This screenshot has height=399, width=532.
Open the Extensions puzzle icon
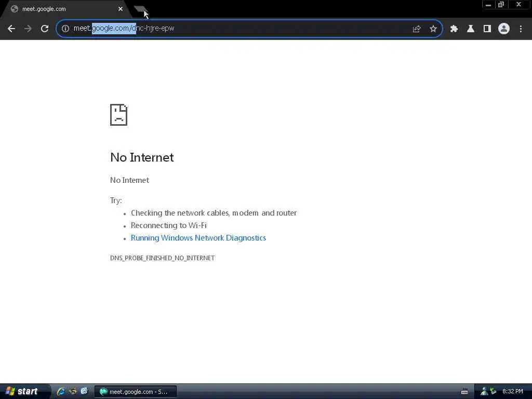point(454,29)
